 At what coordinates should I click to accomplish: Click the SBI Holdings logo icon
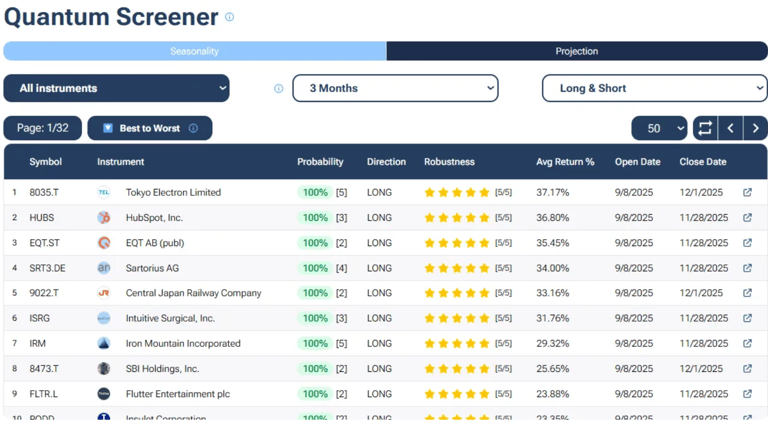point(104,368)
